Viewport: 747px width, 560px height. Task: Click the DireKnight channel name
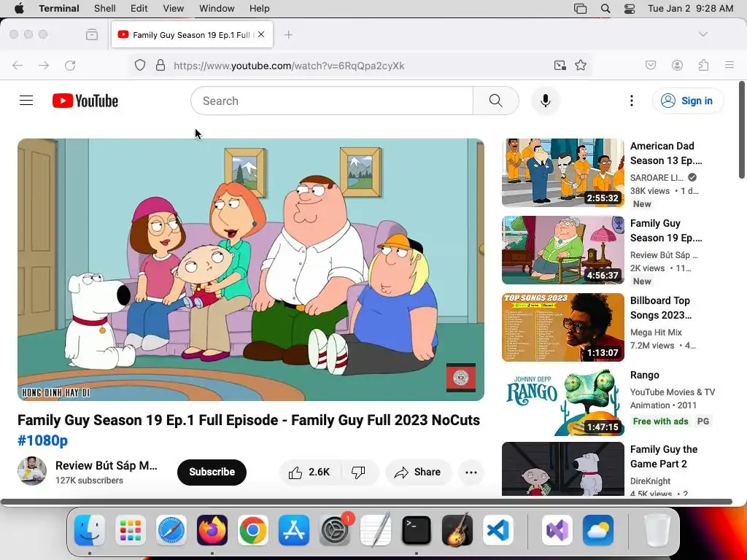tap(650, 481)
